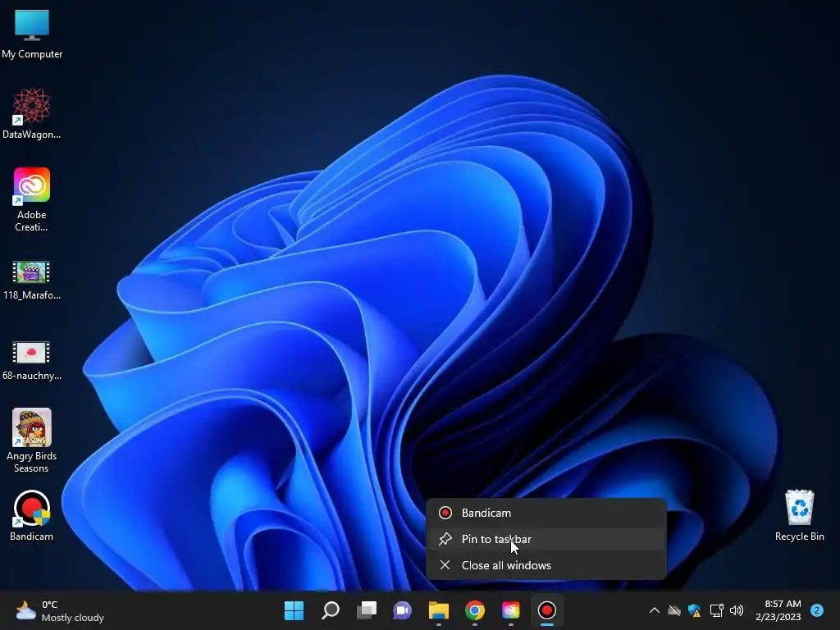The height and width of the screenshot is (630, 840).
Task: Select the 68-nauchny video file
Action: 32,360
